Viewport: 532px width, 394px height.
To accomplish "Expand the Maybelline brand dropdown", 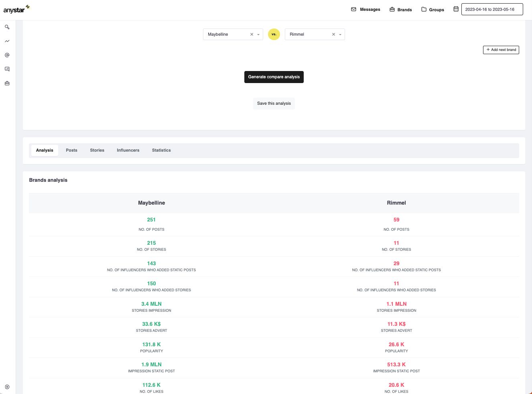I will (x=258, y=35).
